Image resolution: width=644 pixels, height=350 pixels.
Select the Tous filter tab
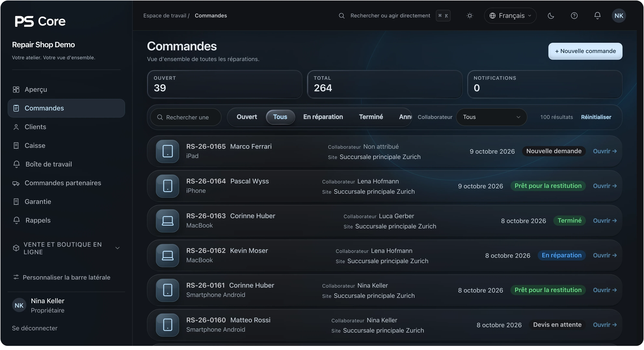(280, 117)
